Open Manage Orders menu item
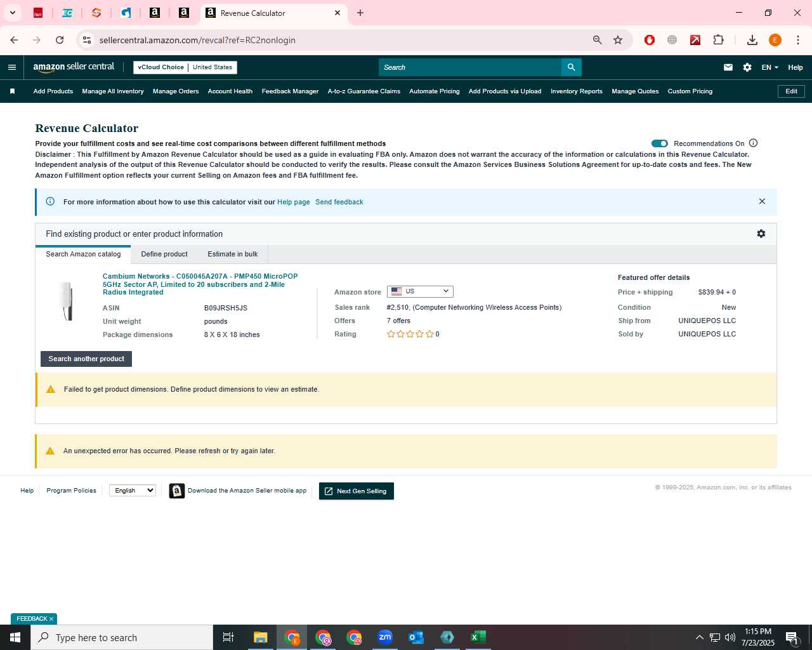 click(176, 91)
